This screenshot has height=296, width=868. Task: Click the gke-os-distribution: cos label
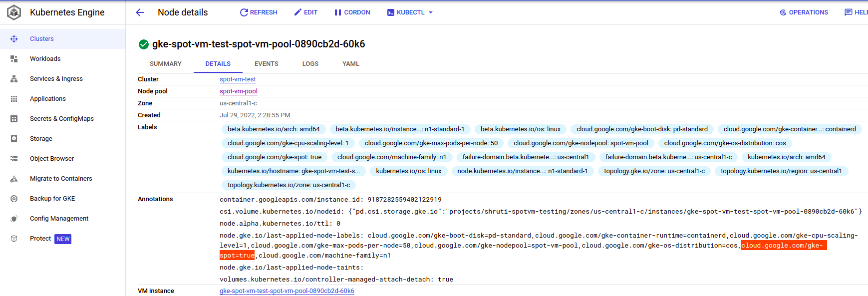tap(725, 143)
